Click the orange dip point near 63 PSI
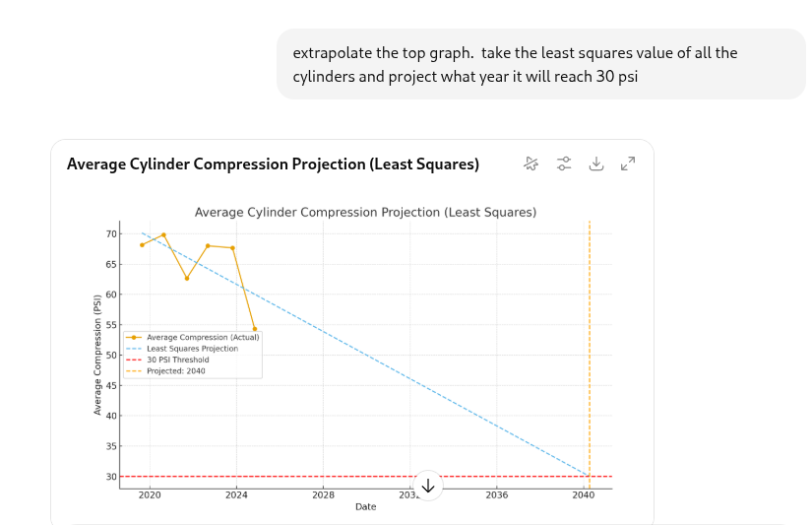The height and width of the screenshot is (525, 812). click(186, 278)
